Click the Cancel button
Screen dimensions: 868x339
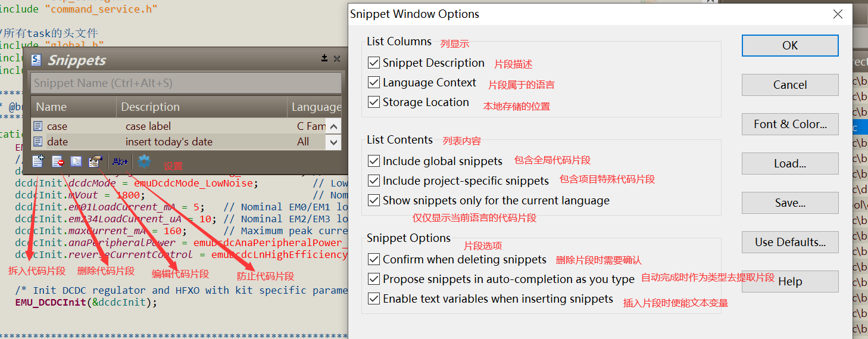[x=790, y=85]
